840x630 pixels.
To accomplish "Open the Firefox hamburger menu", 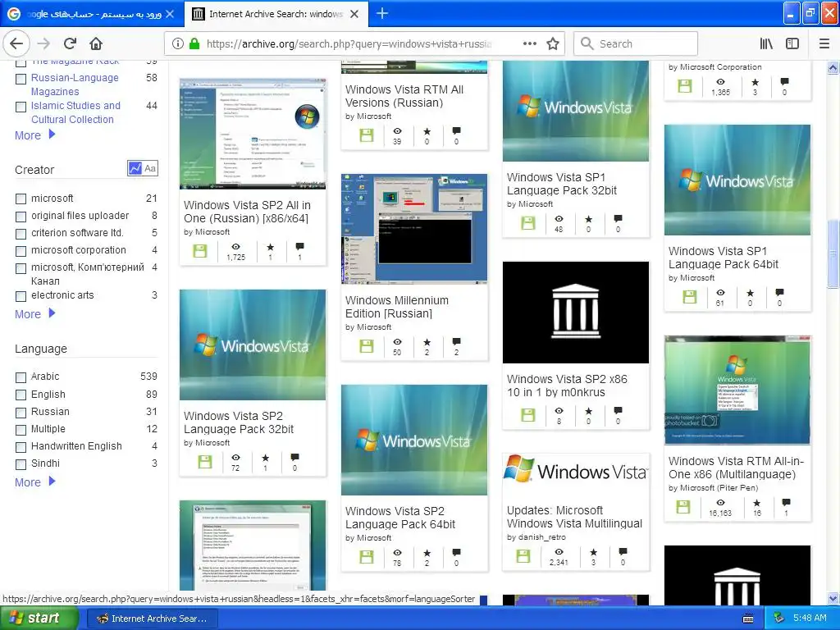I will point(824,43).
